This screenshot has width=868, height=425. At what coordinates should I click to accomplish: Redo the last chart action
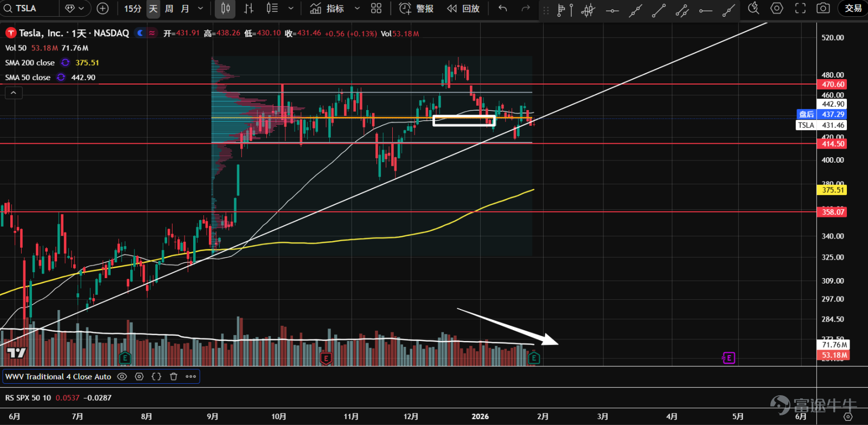[525, 8]
